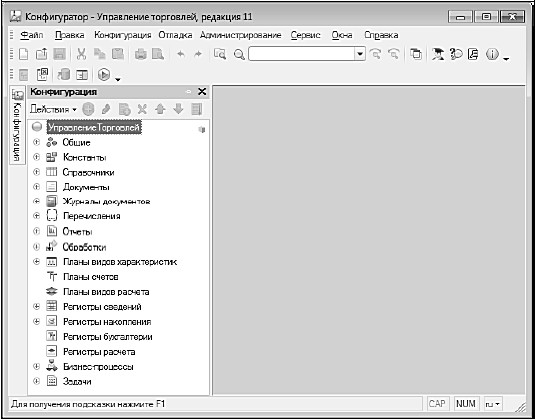
Task: Open the Сервис menu
Action: pyautogui.click(x=306, y=35)
